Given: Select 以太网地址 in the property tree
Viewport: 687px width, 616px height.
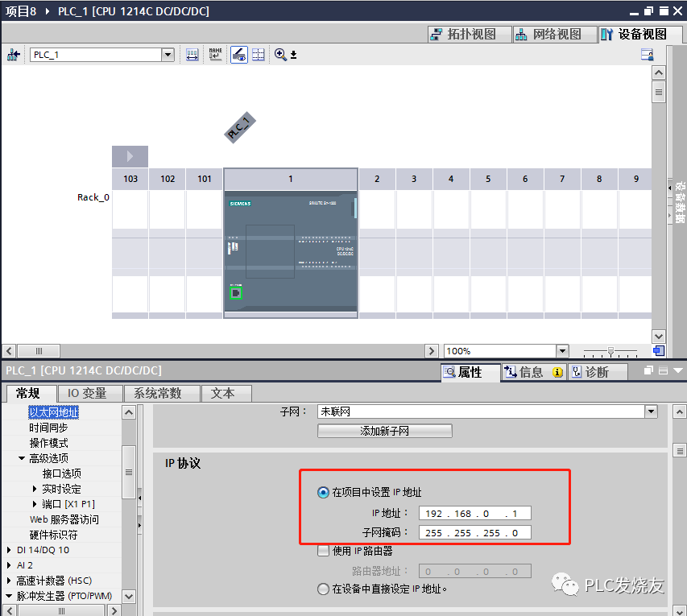Looking at the screenshot, I should pos(53,412).
